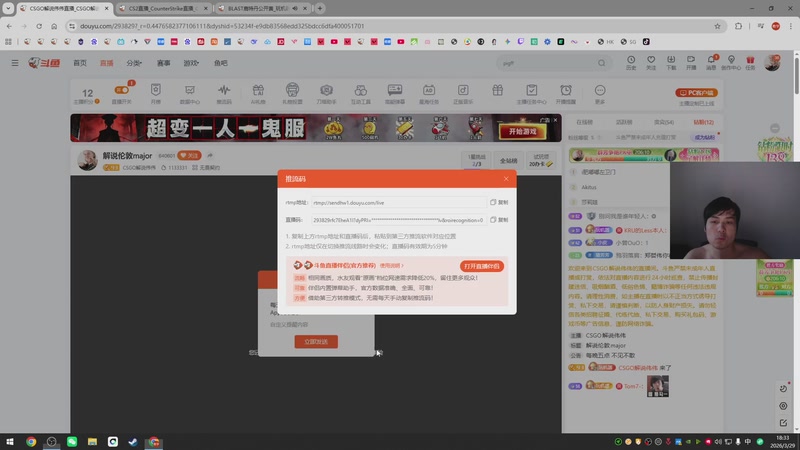The width and height of the screenshot is (800, 450).
Task: Select 直播 in the nav bar
Action: pos(107,63)
